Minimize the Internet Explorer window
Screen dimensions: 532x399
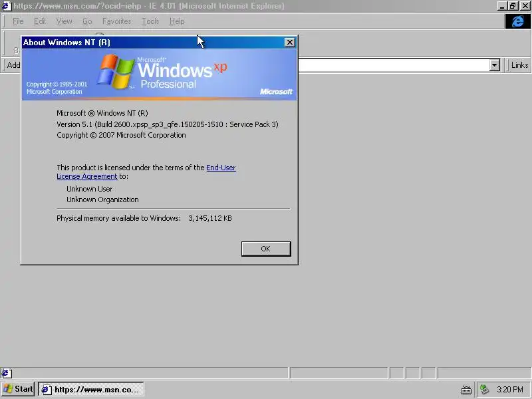point(503,6)
